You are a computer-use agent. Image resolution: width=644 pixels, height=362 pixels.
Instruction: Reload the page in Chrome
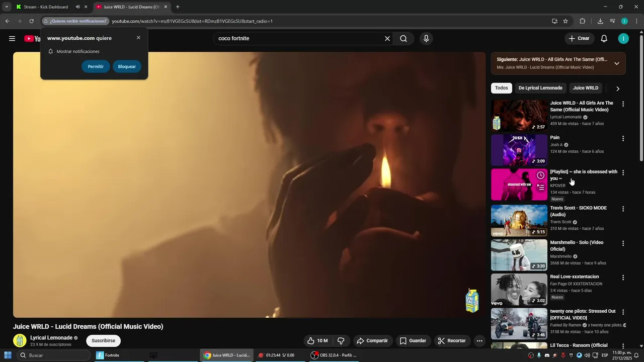(31, 21)
